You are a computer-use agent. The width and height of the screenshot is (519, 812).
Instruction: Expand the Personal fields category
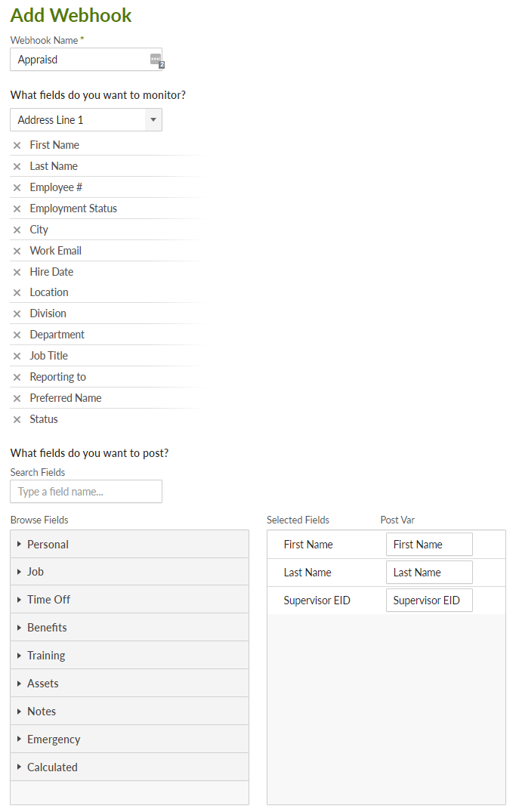click(x=129, y=545)
